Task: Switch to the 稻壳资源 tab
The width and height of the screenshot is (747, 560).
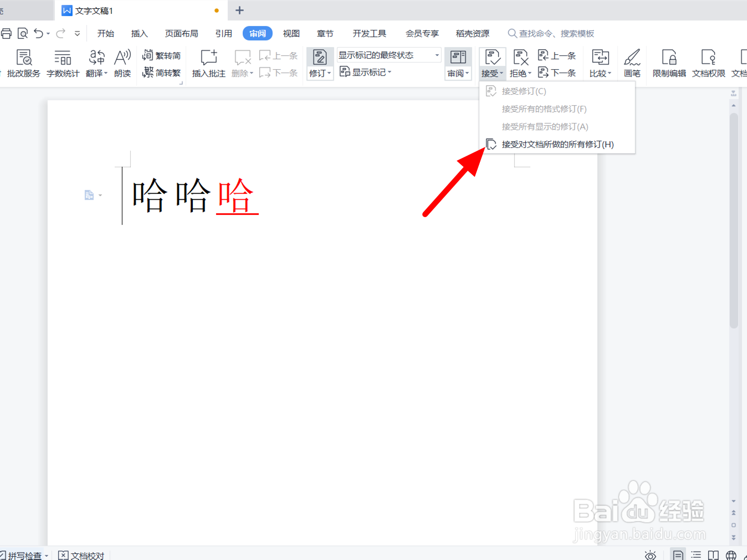Action: coord(473,34)
